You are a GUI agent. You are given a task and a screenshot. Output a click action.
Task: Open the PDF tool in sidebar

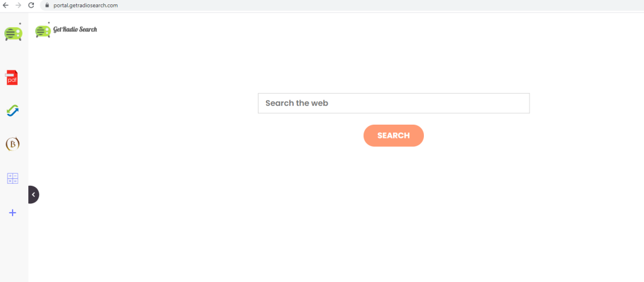pyautogui.click(x=12, y=77)
